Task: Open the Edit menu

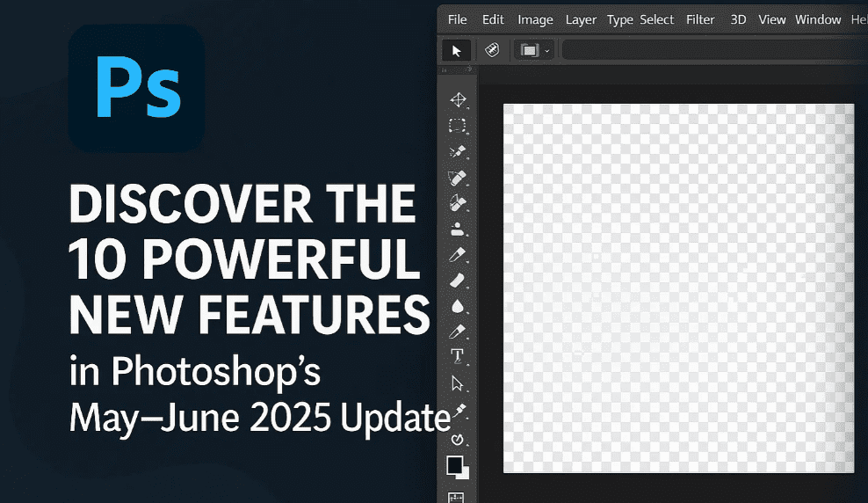Action: point(493,20)
